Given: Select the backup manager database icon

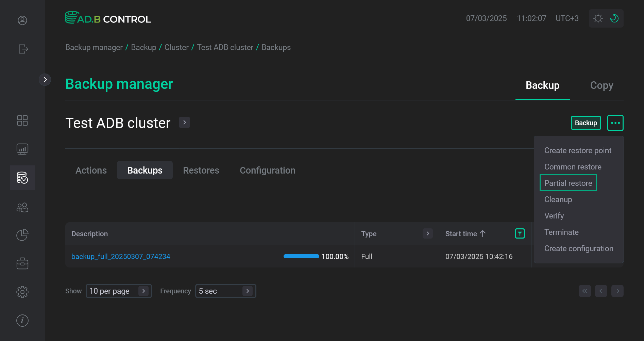Looking at the screenshot, I should click(x=22, y=178).
